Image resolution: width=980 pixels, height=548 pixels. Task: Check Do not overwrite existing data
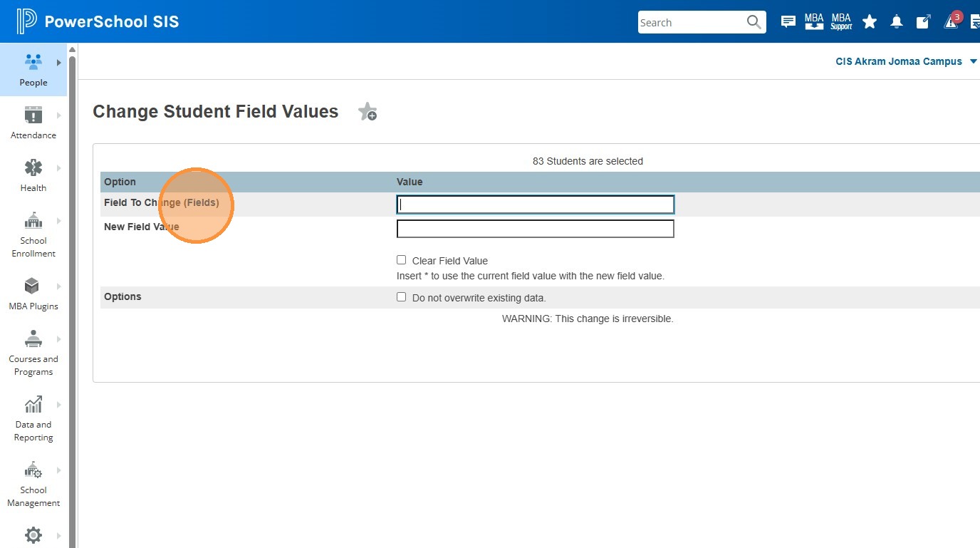pyautogui.click(x=402, y=297)
